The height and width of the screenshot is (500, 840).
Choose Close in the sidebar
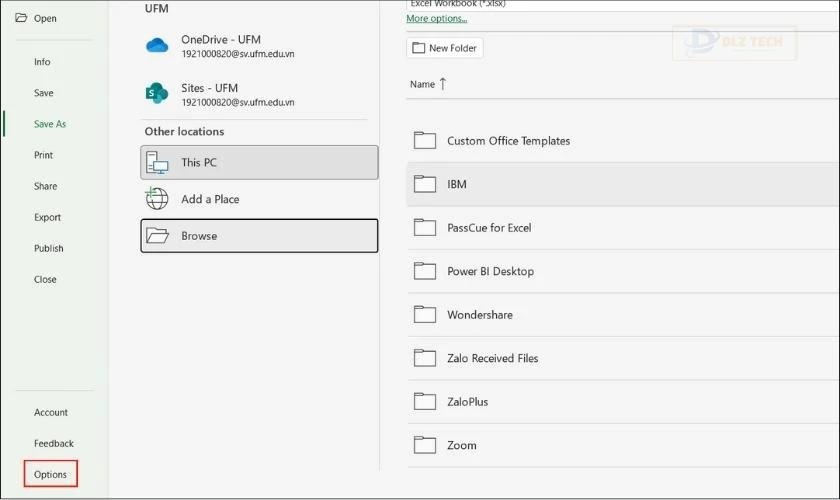coord(45,279)
